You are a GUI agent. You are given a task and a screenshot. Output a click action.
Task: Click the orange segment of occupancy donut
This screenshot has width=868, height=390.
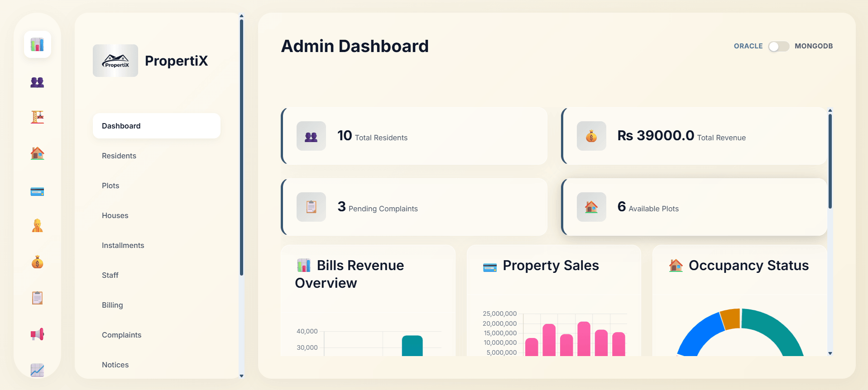(x=730, y=319)
